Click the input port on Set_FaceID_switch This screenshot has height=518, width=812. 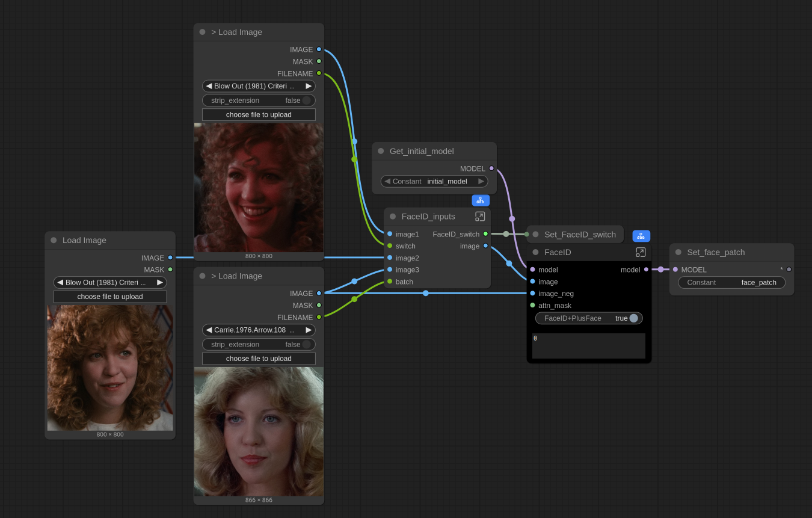[527, 235]
